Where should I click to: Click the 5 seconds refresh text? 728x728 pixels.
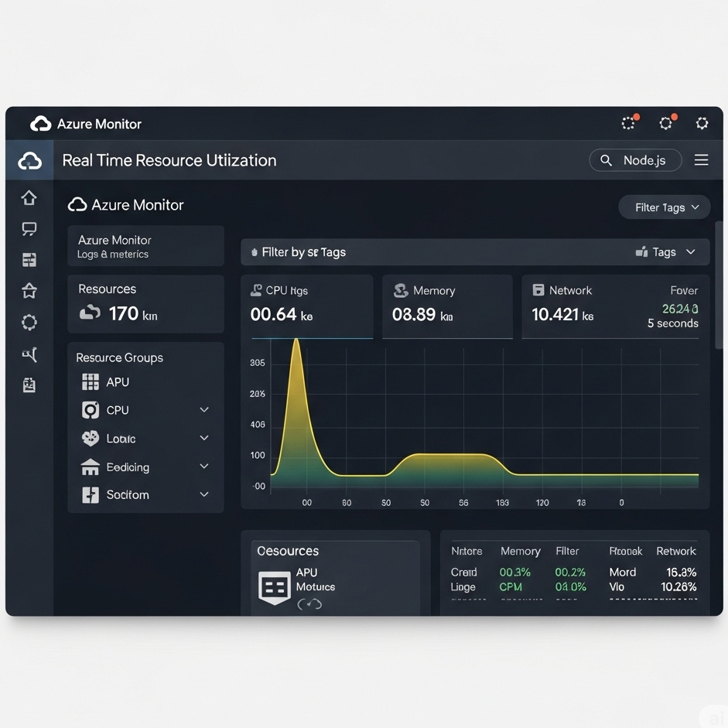(673, 323)
